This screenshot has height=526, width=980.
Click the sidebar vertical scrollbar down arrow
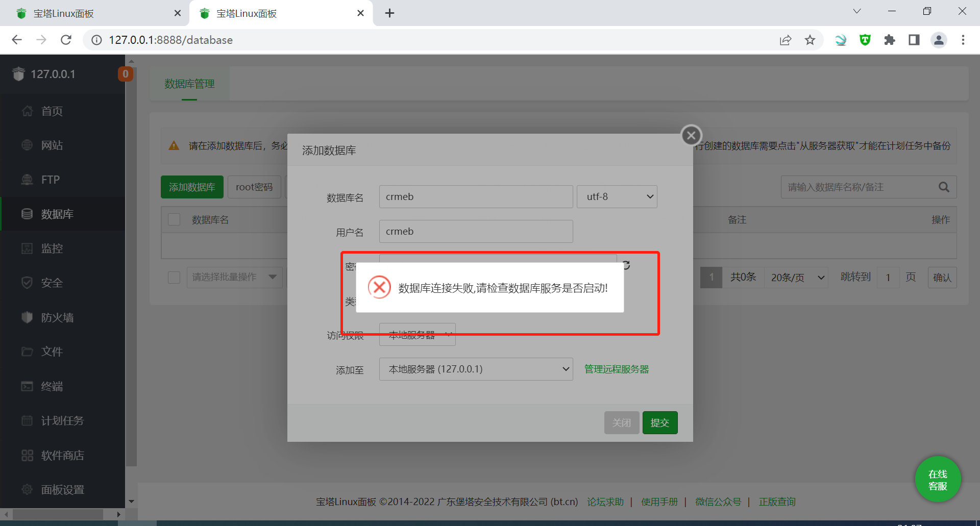(131, 502)
